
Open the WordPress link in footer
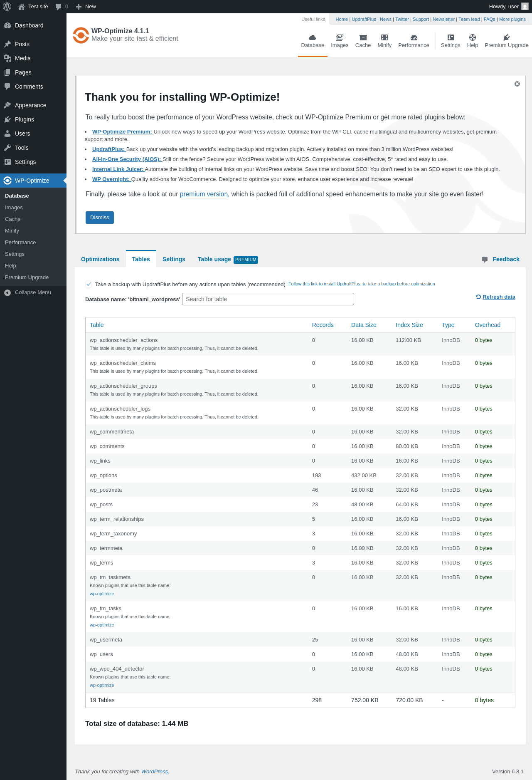[155, 771]
